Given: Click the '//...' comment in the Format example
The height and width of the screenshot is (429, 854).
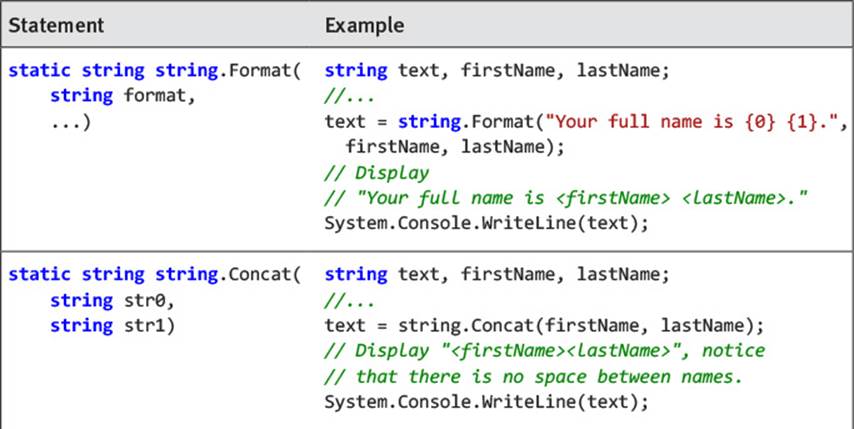Looking at the screenshot, I should [350, 96].
